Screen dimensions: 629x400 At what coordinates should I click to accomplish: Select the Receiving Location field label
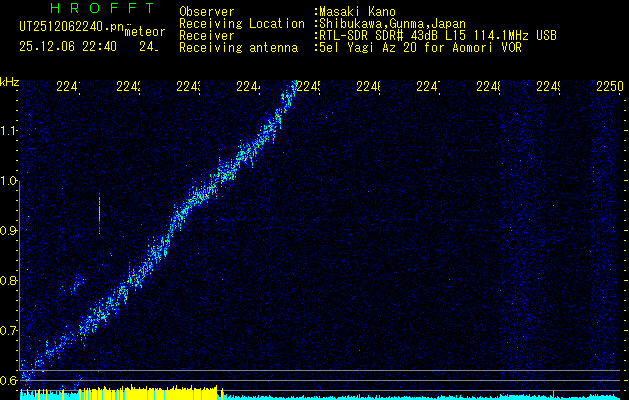point(241,23)
